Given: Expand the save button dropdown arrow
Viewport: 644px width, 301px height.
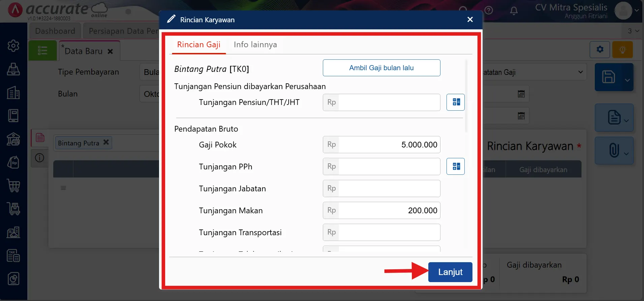Looking at the screenshot, I should click(x=627, y=80).
